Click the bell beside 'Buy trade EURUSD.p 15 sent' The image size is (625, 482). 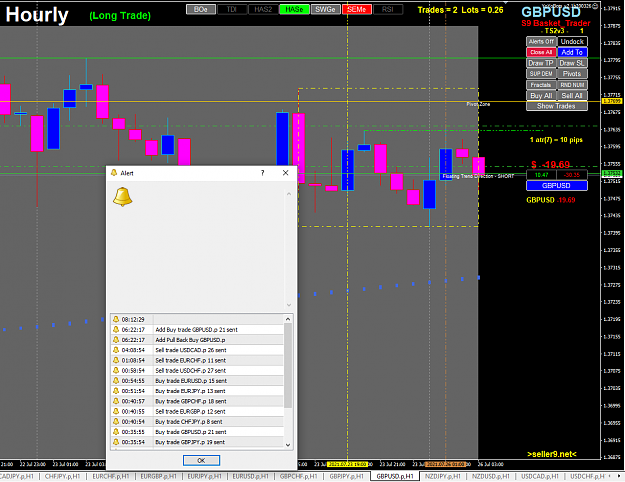(116, 380)
